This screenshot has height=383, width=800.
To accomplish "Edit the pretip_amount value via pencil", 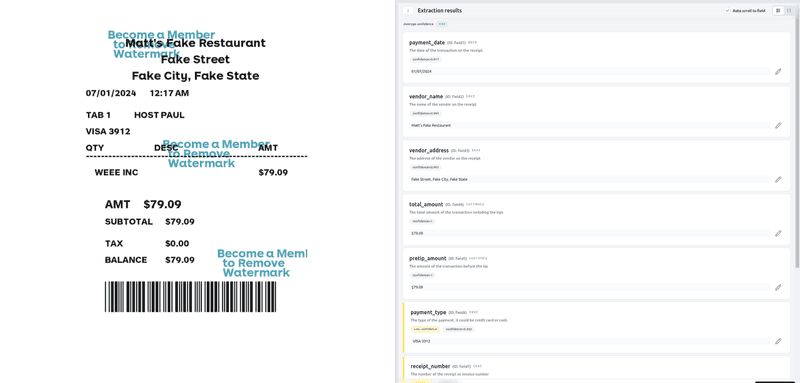I will pyautogui.click(x=778, y=287).
